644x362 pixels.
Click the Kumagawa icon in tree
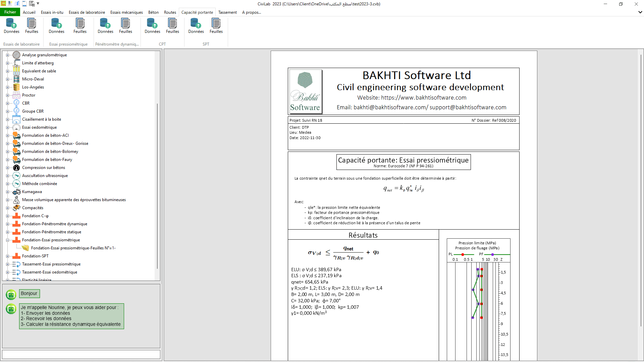click(x=16, y=192)
